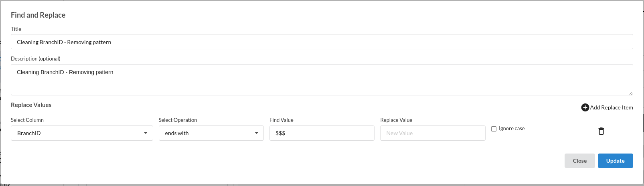Click into the Title text field

pyautogui.click(x=322, y=42)
